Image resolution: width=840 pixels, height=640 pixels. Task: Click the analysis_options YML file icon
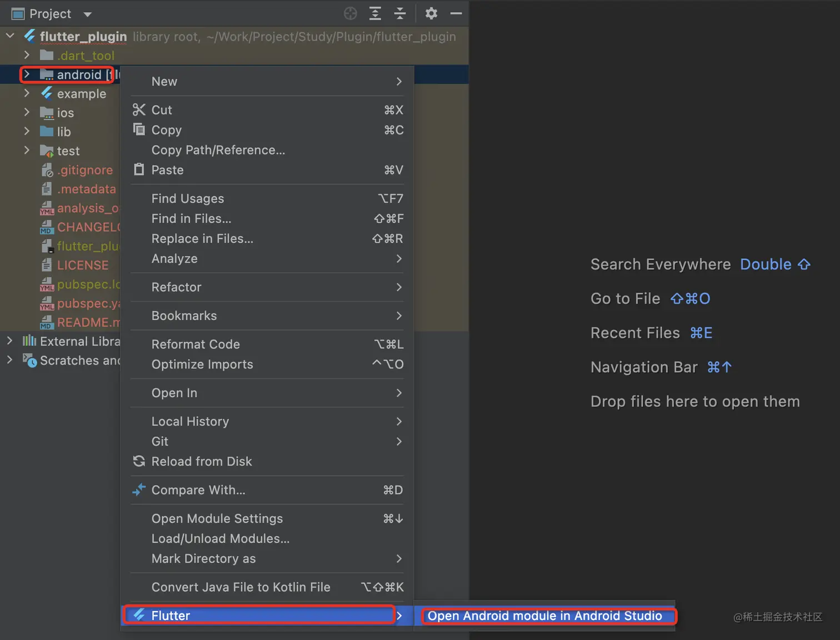pyautogui.click(x=47, y=208)
